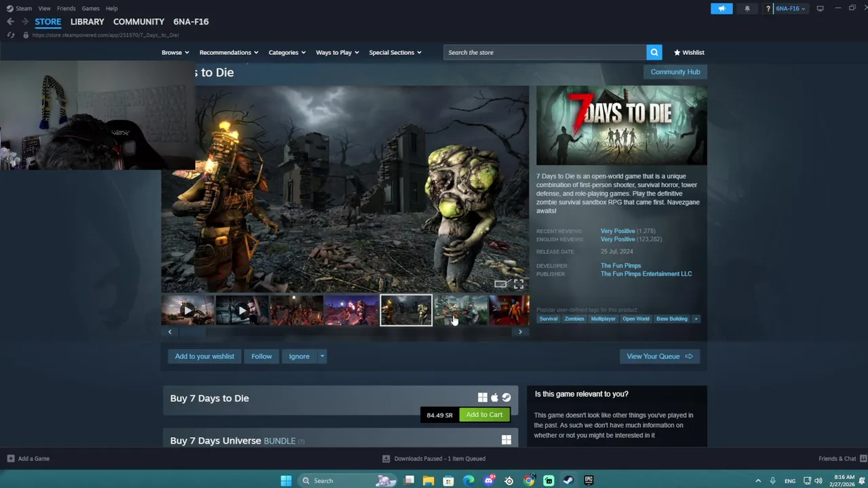Viewport: 868px width, 488px height.
Task: Select the second video thumbnail
Action: (242, 310)
